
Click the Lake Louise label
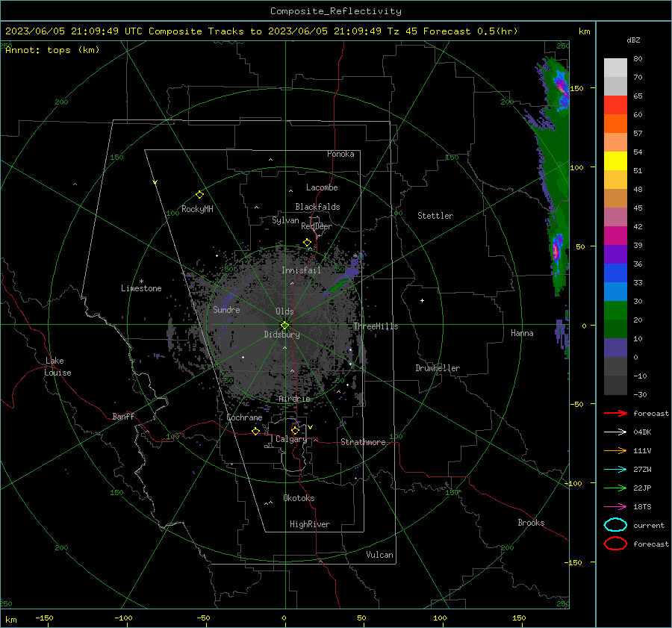pyautogui.click(x=58, y=367)
